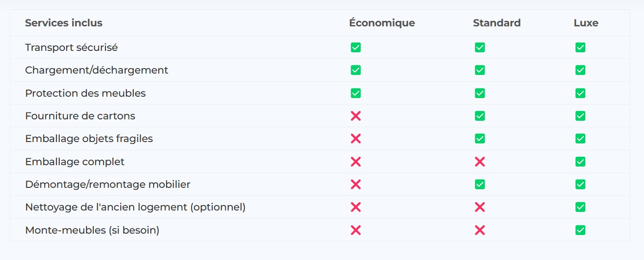Viewport: 644px width, 260px height.
Task: Select the Standard column header
Action: click(496, 23)
